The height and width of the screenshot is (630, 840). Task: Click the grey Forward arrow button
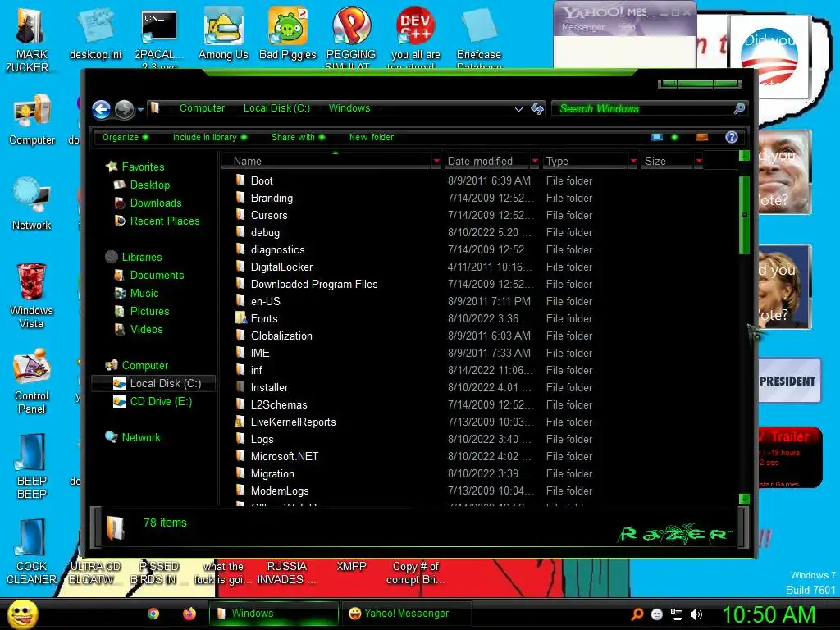pyautogui.click(x=125, y=109)
